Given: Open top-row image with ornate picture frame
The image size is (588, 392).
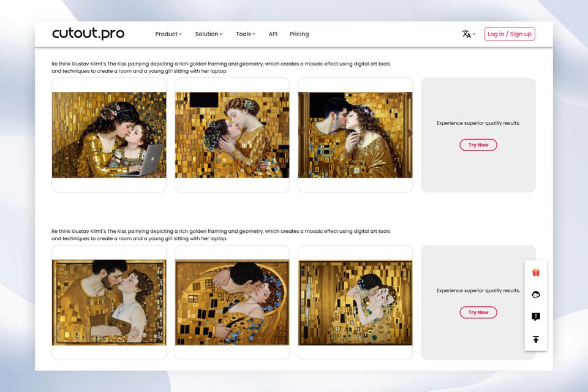Looking at the screenshot, I should click(355, 135).
